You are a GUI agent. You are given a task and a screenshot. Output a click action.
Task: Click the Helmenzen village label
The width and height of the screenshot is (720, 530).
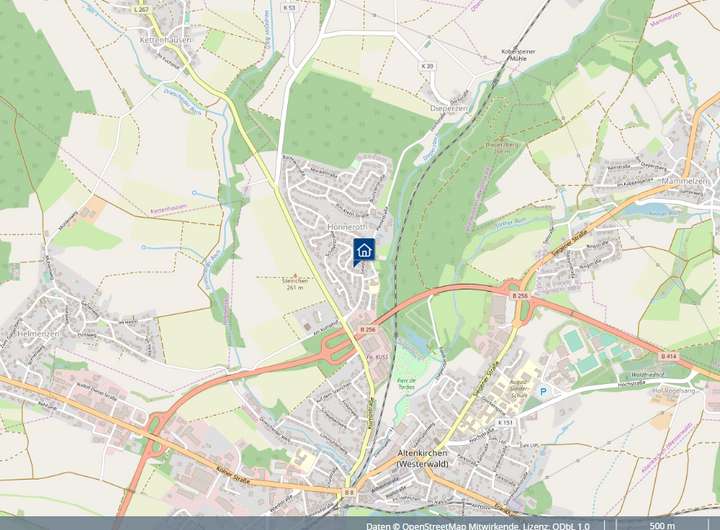tap(39, 334)
